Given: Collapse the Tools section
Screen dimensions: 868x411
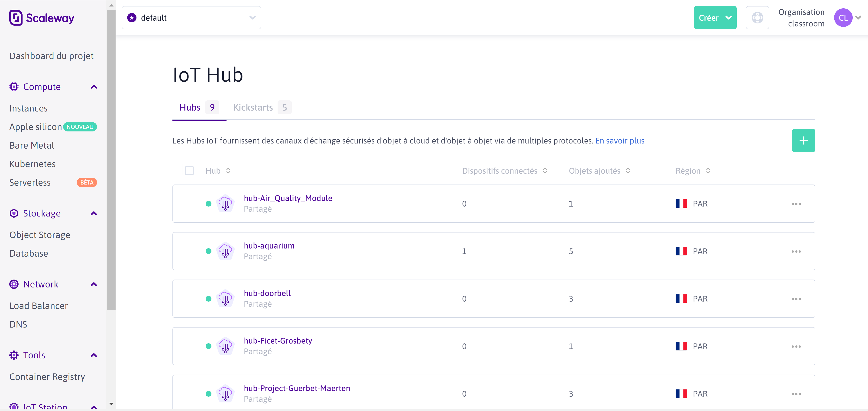Looking at the screenshot, I should coord(94,355).
